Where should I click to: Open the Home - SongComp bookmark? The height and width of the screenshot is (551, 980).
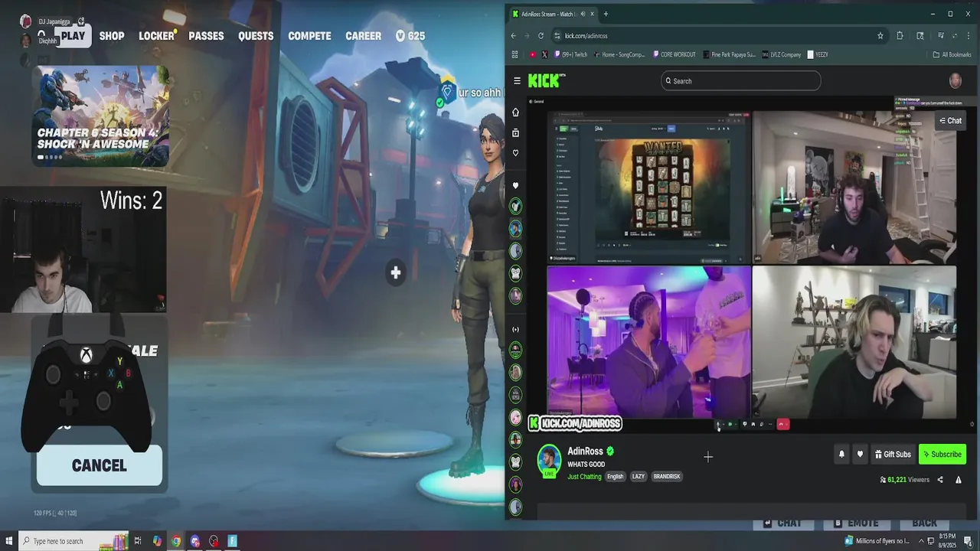(619, 55)
